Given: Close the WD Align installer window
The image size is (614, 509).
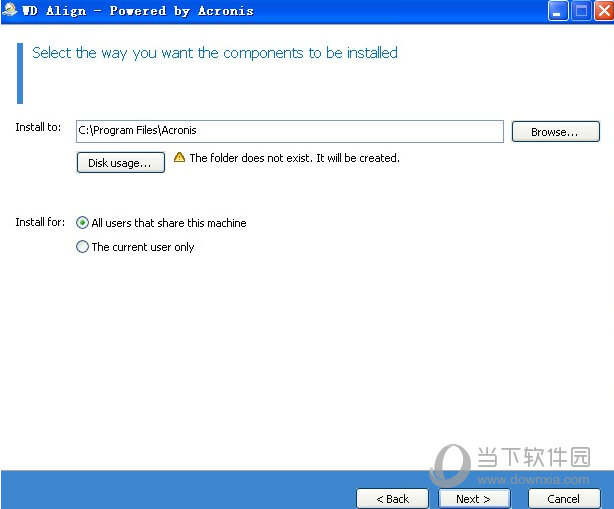Looking at the screenshot, I should pos(604,11).
